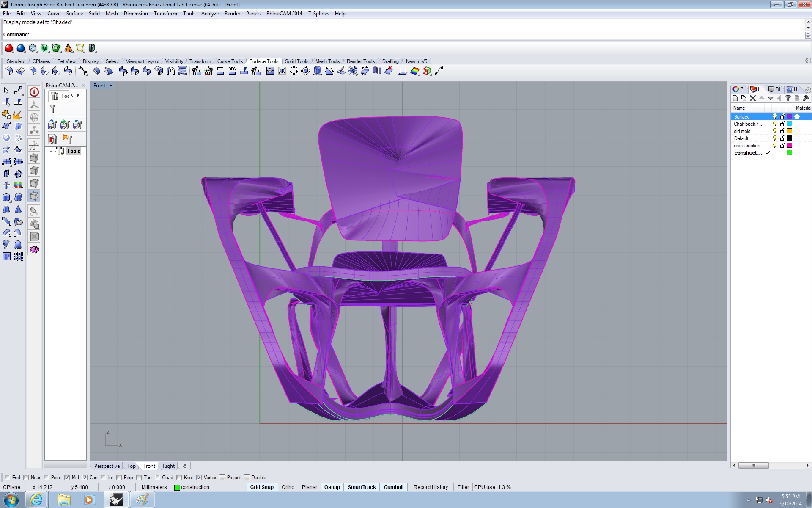Click the RhinoCAM tab right arrow

coord(78,95)
